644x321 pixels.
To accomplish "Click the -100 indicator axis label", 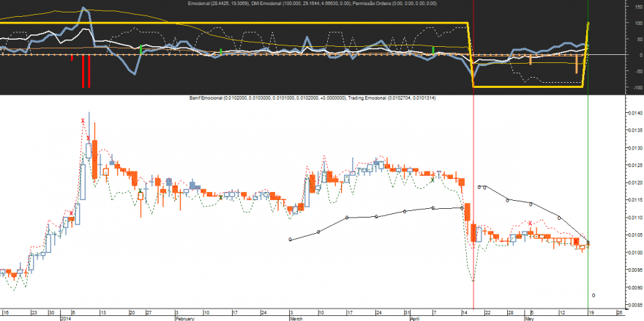I will 638,88.
